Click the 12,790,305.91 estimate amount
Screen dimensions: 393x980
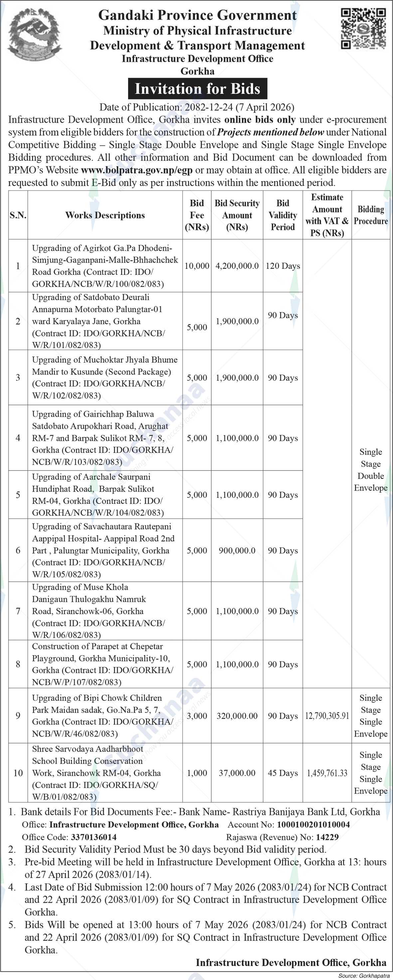coord(327,715)
